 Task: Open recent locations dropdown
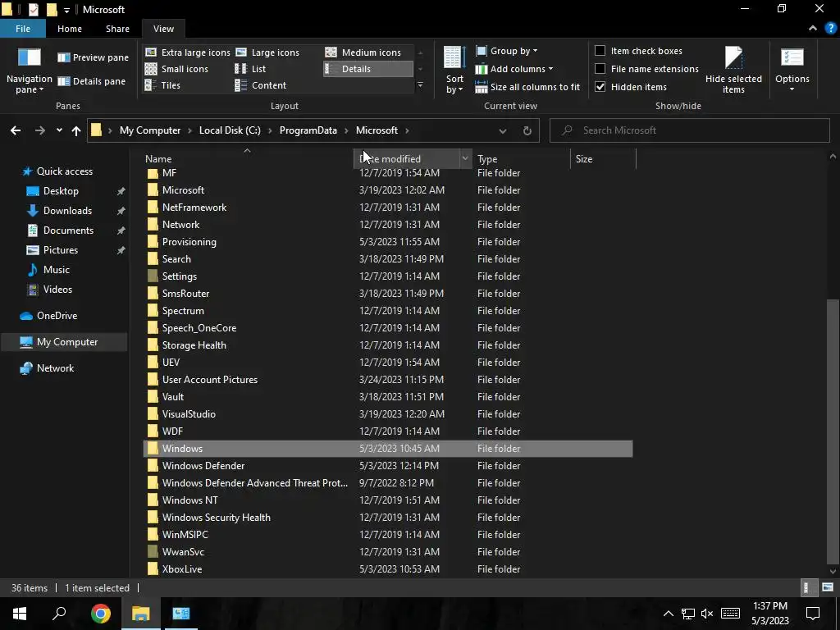(x=59, y=130)
